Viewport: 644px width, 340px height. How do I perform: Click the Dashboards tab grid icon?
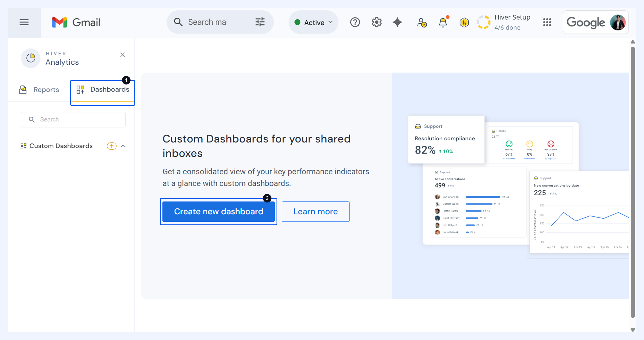[80, 90]
